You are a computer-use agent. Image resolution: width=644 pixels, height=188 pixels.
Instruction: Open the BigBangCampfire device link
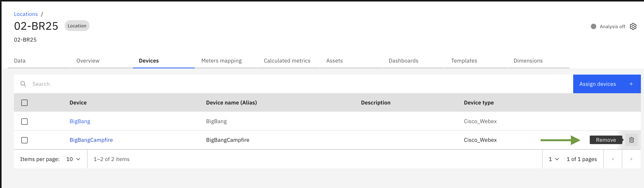pos(91,140)
